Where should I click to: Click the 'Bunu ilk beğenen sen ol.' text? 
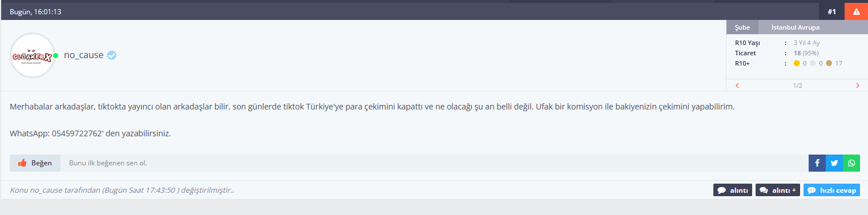click(x=108, y=163)
